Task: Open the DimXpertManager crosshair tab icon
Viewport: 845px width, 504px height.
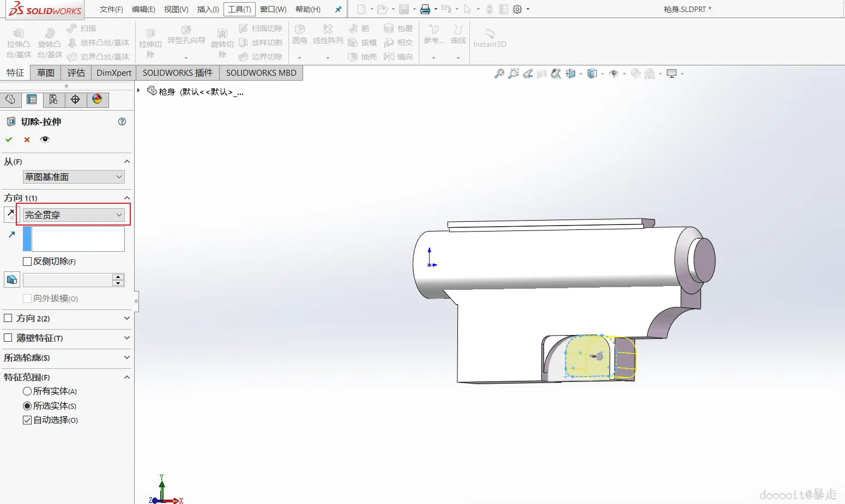Action: pyautogui.click(x=75, y=99)
